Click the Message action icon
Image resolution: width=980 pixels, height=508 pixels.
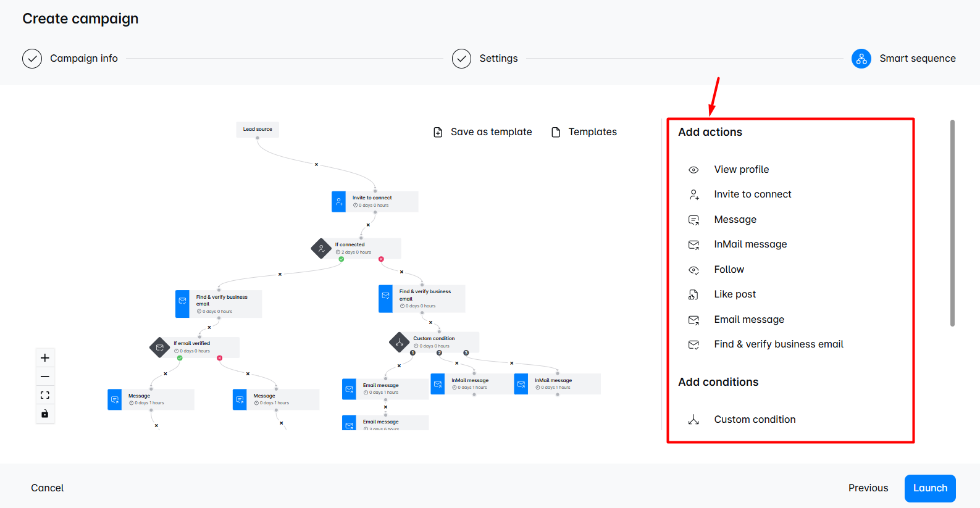(693, 220)
